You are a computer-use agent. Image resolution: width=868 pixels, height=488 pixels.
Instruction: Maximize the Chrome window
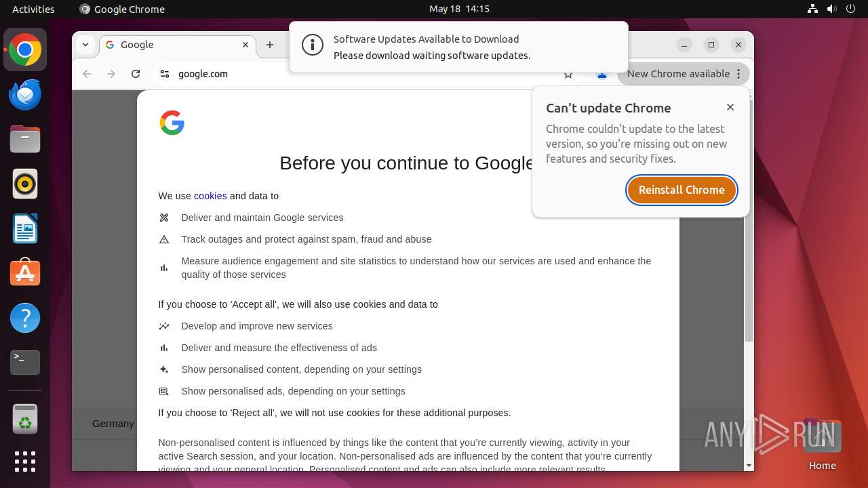tap(711, 45)
